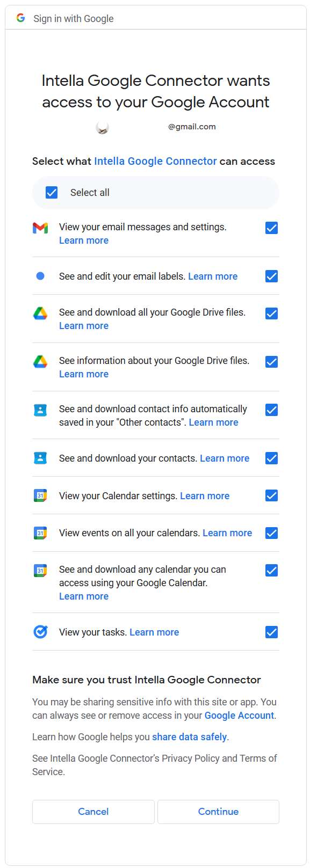Open the Google Account link
Screen dimensions: 310x868
(x=239, y=716)
